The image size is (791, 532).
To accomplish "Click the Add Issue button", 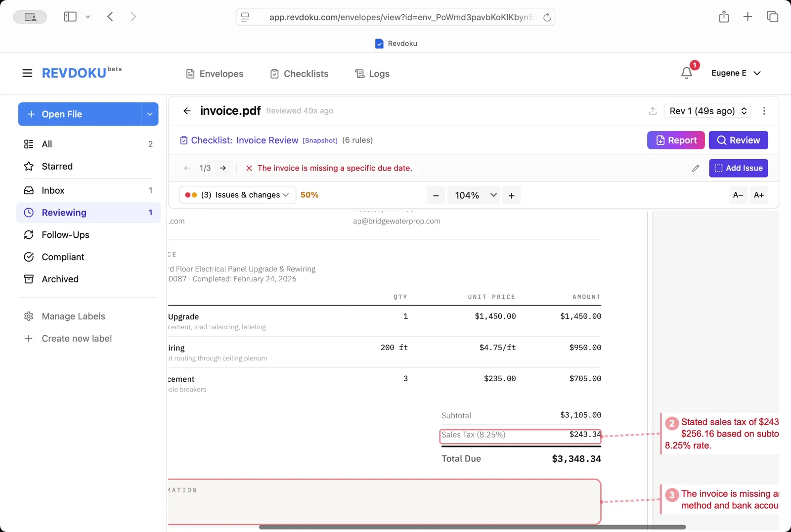I will click(738, 168).
